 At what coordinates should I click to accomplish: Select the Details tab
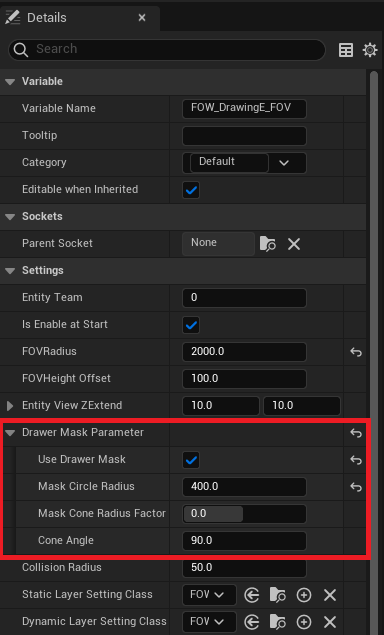(47, 18)
